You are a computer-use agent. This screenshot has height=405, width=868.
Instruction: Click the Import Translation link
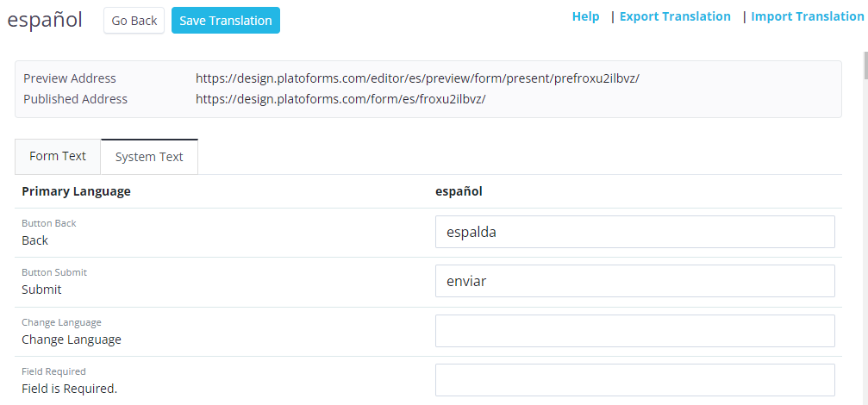tap(807, 16)
